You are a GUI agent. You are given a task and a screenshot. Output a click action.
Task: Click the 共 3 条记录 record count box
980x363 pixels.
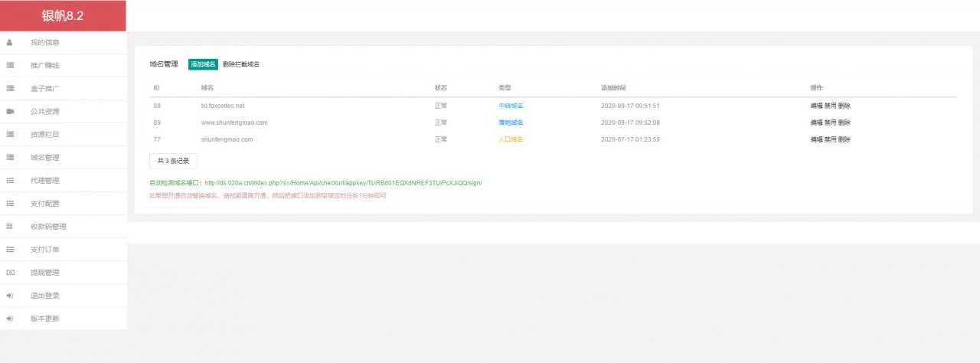173,161
